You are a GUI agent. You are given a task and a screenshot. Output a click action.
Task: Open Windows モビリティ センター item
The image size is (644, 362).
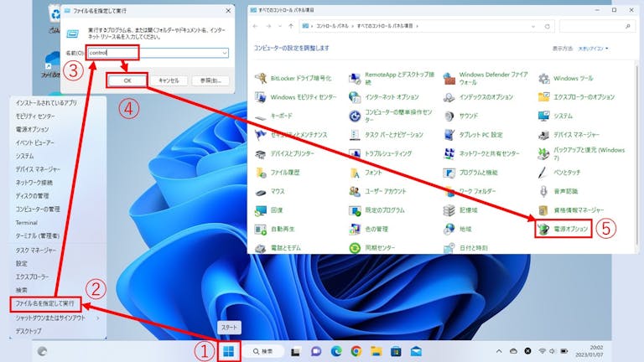pos(295,97)
